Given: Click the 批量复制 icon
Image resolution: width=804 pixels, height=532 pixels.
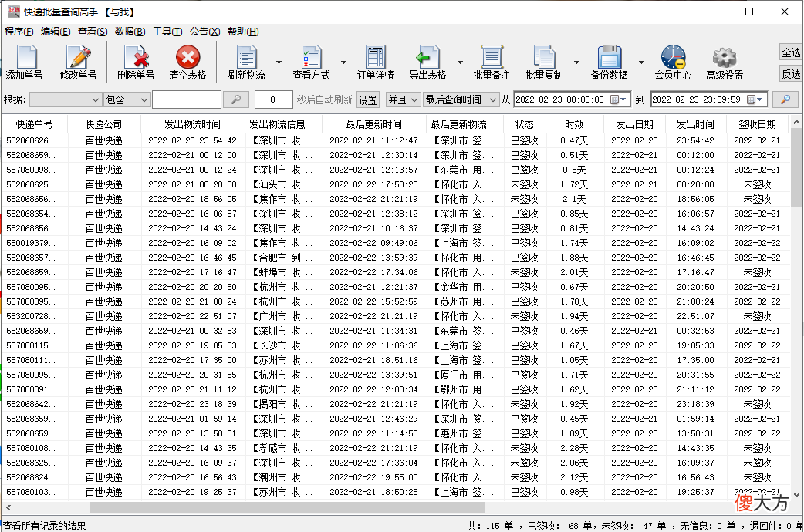Looking at the screenshot, I should tap(544, 62).
